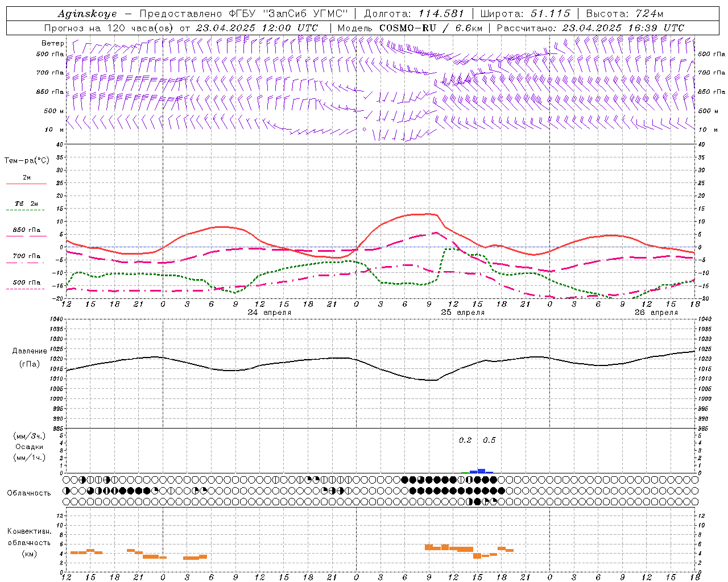Click the "Высота: 724м" elevation field
Image resolution: width=728 pixels, height=582 pixels.
(624, 14)
